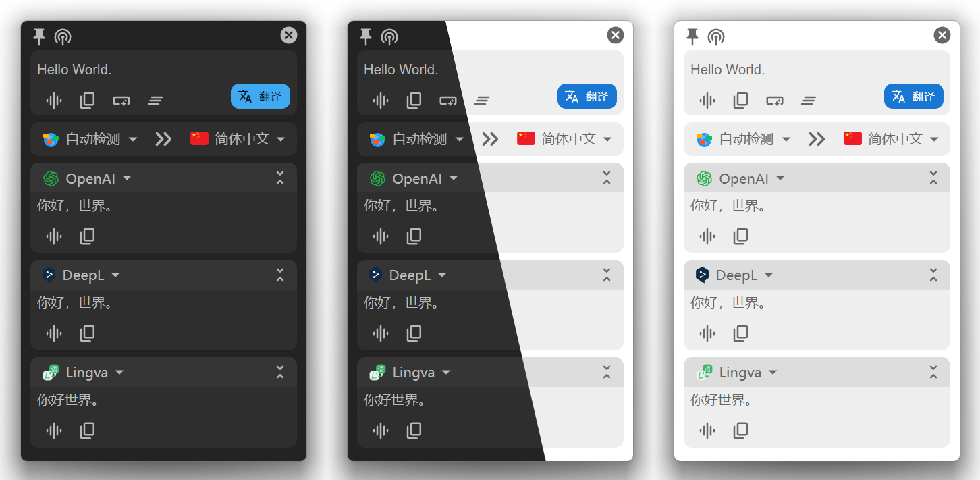
Task: Copy Hello World source text in light window
Action: (x=741, y=101)
